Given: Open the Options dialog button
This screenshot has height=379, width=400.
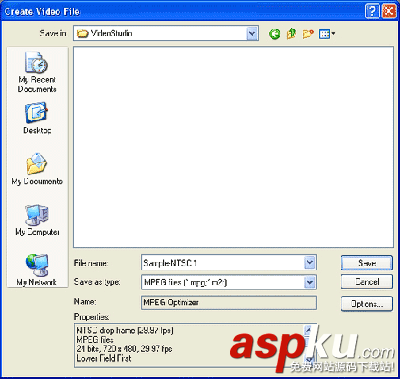Looking at the screenshot, I should (367, 304).
